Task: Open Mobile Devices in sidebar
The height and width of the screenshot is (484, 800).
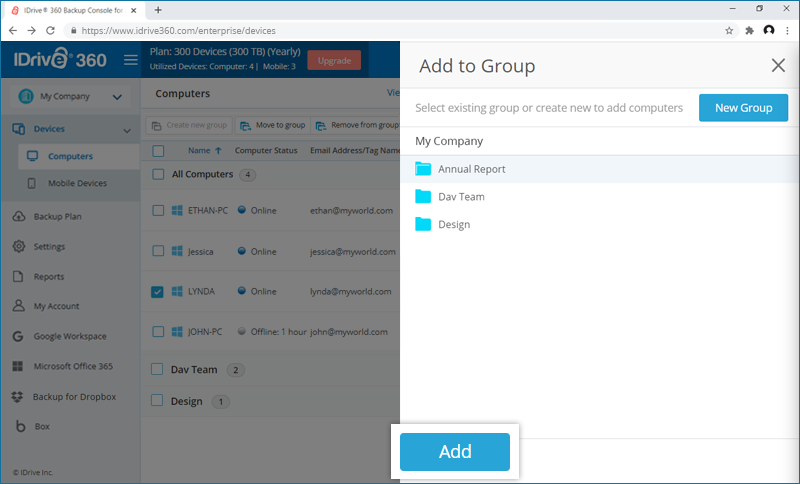Action: pos(77,184)
